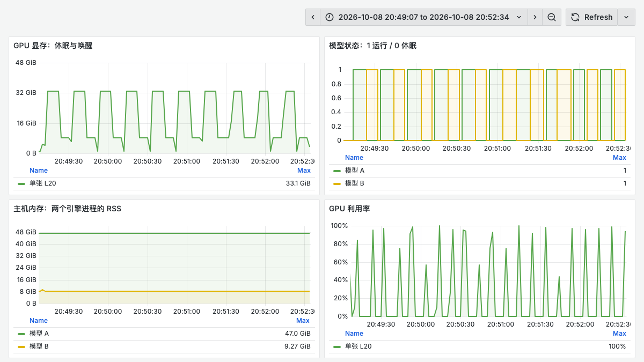Toggle 模型 B series in 模型状态 legend
The image size is (644, 362).
click(x=355, y=183)
